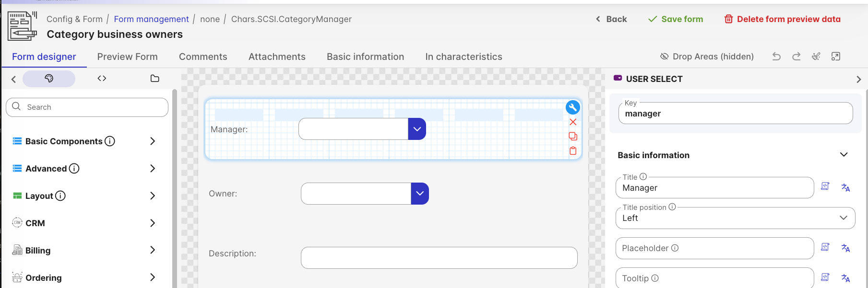Viewport: 868px width, 288px height.
Task: Click the clipboard paste icon on Manager field
Action: tap(572, 150)
